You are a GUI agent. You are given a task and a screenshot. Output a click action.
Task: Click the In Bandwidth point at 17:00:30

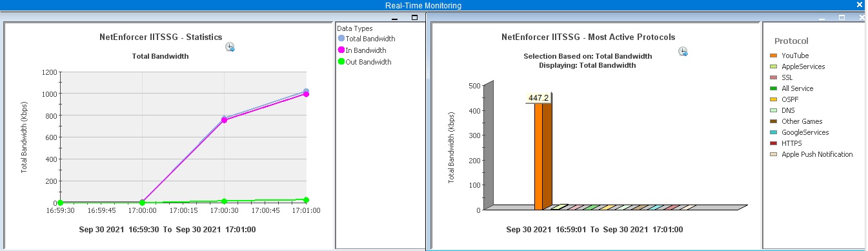[224, 120]
